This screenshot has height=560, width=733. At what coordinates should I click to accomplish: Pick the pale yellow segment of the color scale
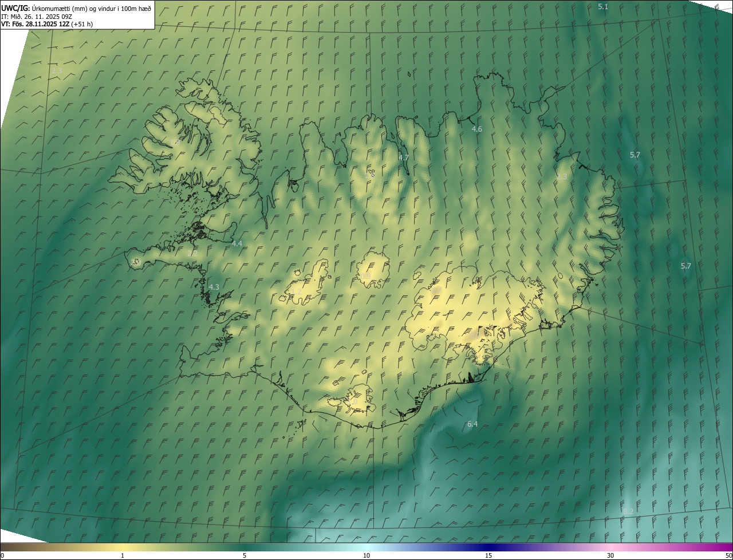click(x=123, y=547)
